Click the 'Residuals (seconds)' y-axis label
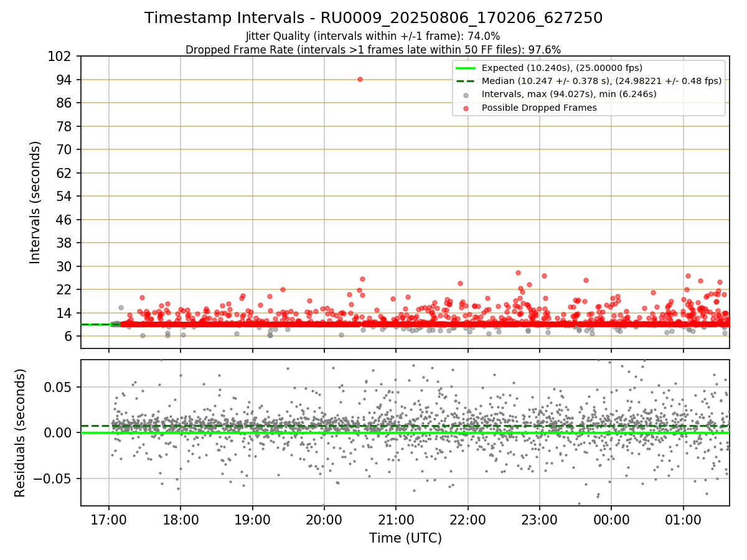Screen dimensions: 747x560 point(21,432)
